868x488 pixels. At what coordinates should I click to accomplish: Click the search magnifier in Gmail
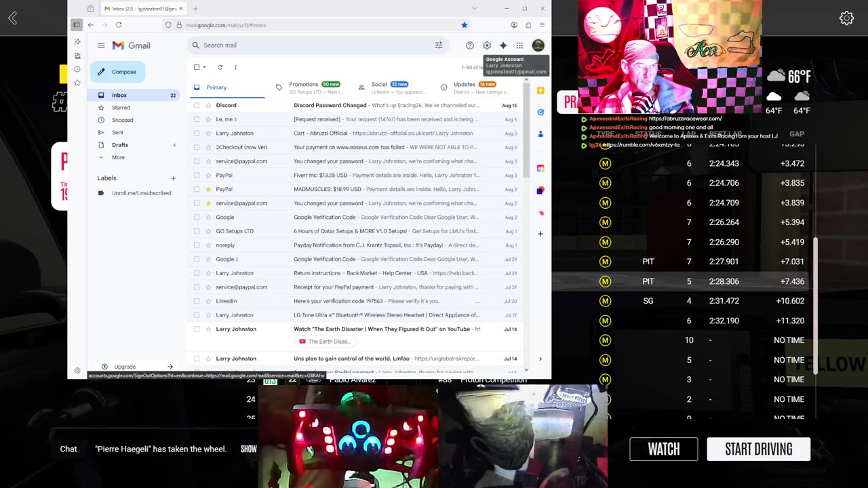point(196,45)
